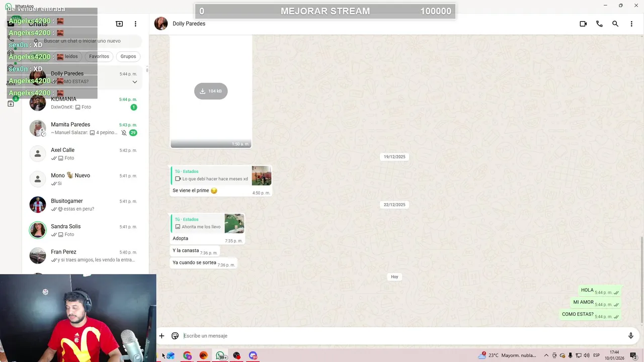644x362 pixels.
Task: Open Dolly Paredes profile picture in header
Action: click(161, 24)
